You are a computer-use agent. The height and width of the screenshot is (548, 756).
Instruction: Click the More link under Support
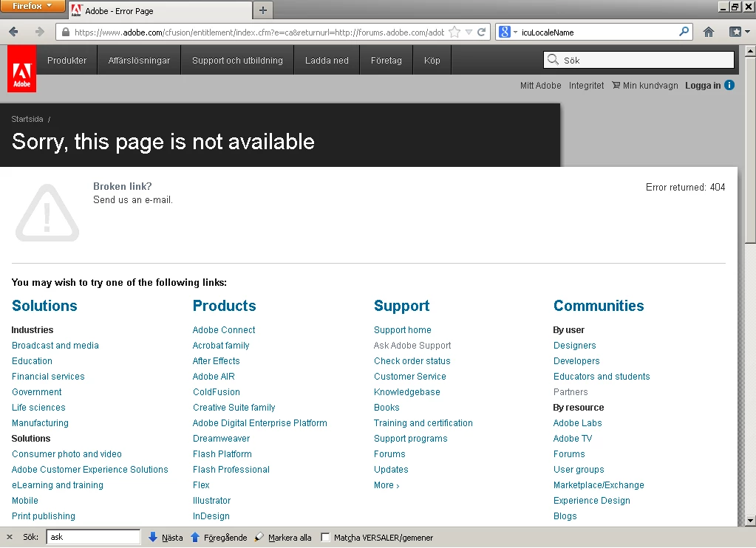(386, 485)
